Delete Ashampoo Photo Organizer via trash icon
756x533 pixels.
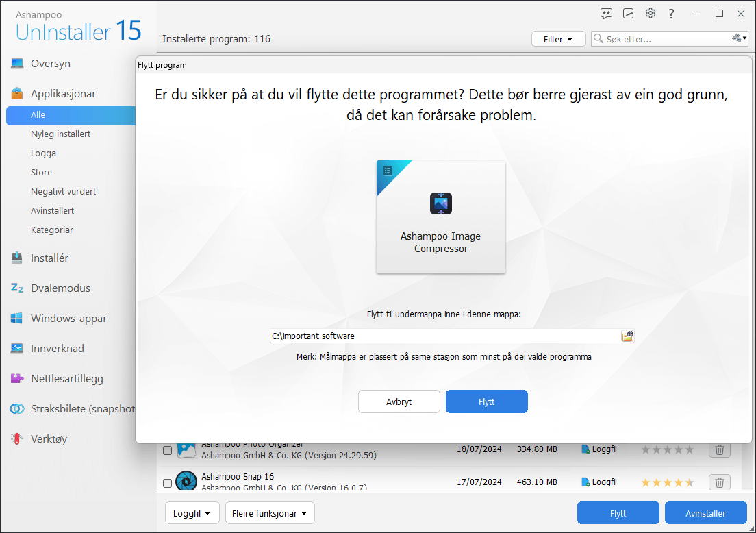pyautogui.click(x=719, y=449)
